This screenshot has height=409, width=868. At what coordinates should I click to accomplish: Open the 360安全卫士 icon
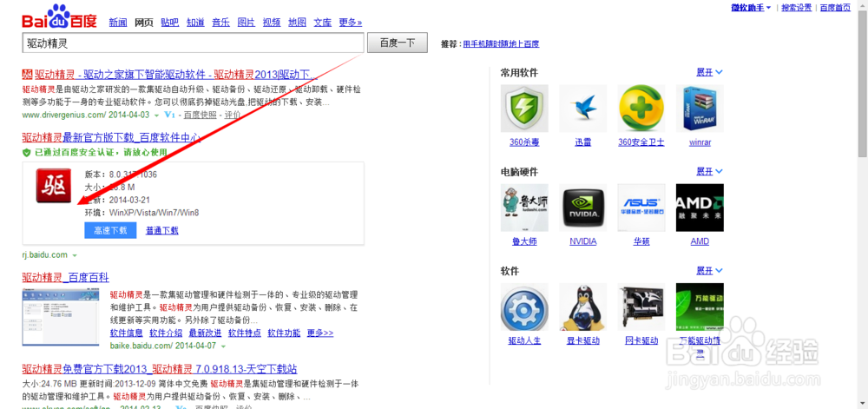(x=641, y=109)
